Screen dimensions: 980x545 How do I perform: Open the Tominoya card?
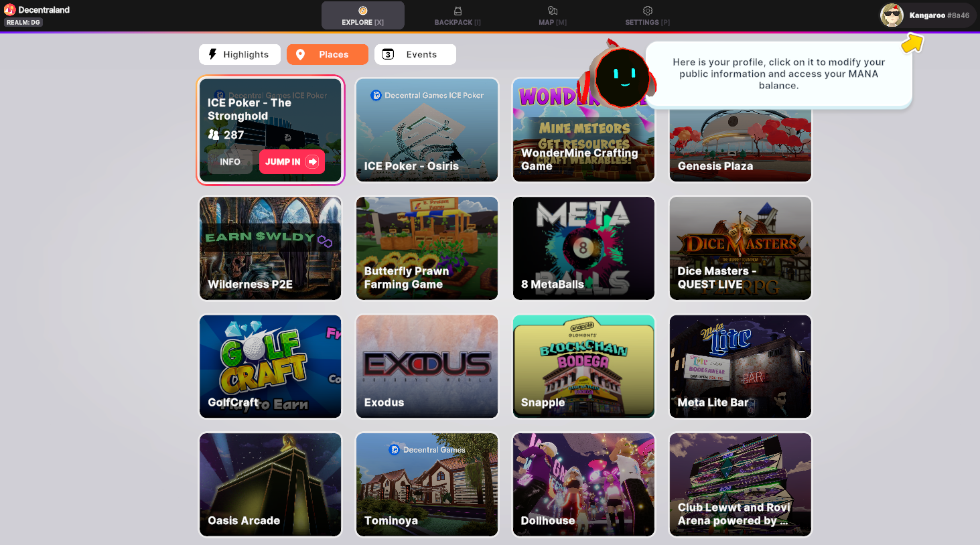tap(427, 485)
